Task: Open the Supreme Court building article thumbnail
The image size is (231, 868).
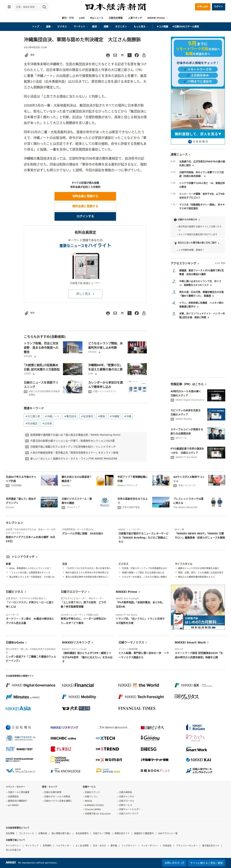Action: pos(73,347)
